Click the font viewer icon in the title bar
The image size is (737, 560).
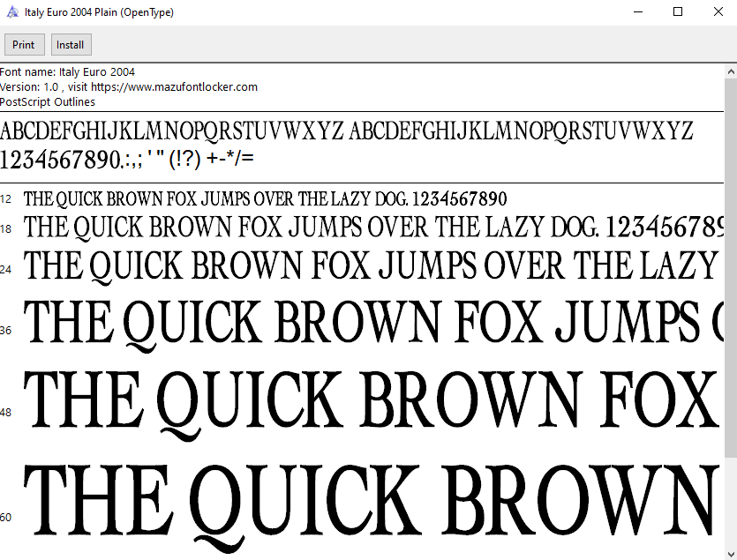12,11
